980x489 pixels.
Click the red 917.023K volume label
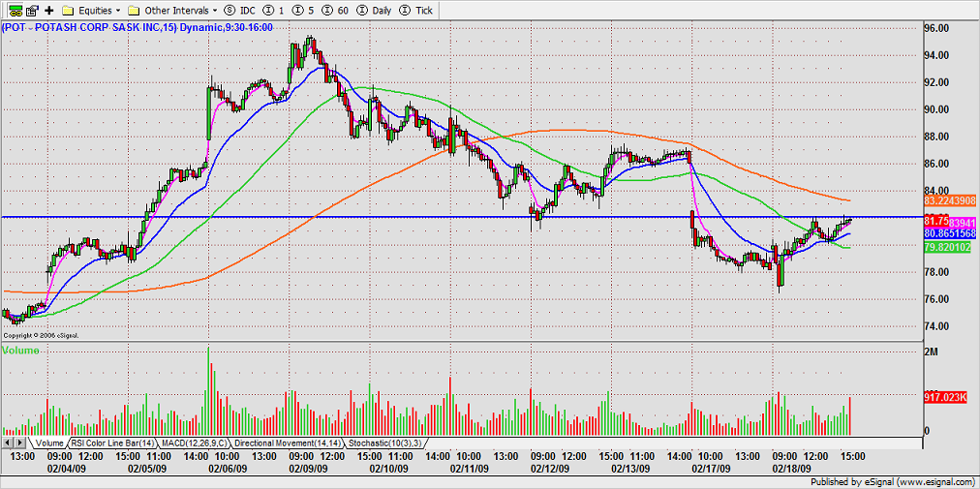(946, 397)
